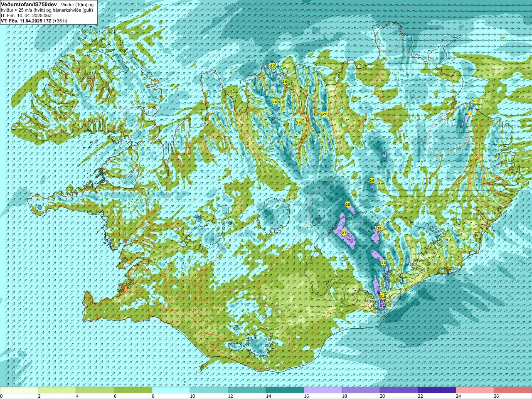The width and height of the screenshot is (532, 399).
Task: Click the scale label 16 in legend
Action: tap(305, 396)
